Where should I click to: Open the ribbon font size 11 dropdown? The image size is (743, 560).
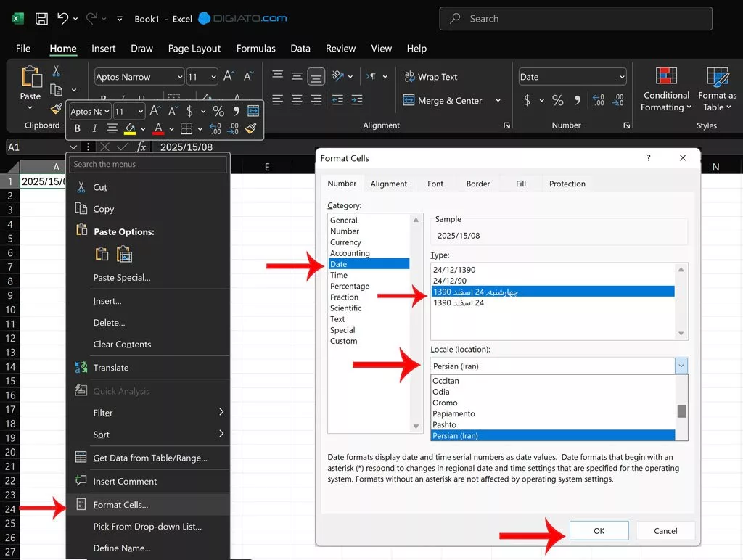point(214,77)
